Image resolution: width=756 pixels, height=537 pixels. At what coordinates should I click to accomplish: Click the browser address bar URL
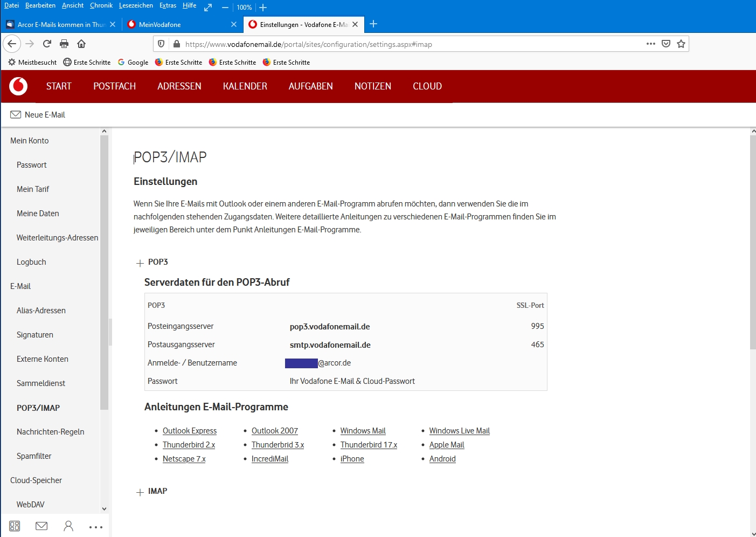coord(309,44)
